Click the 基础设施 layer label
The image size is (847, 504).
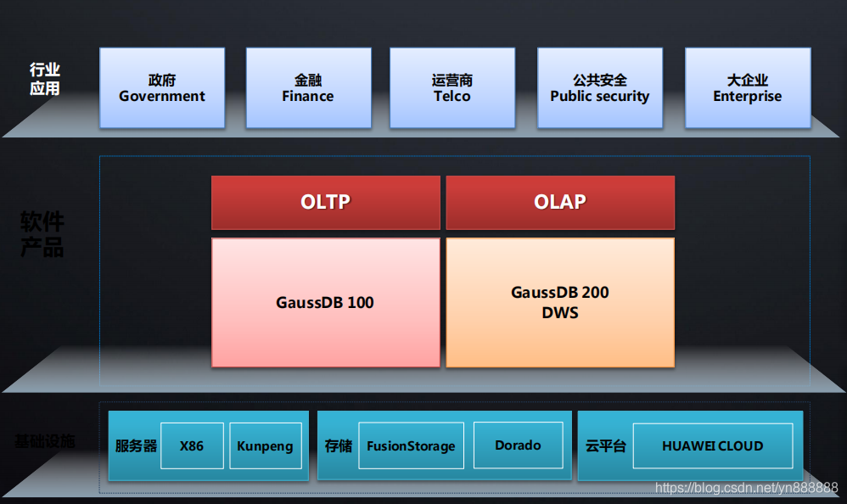tap(45, 441)
